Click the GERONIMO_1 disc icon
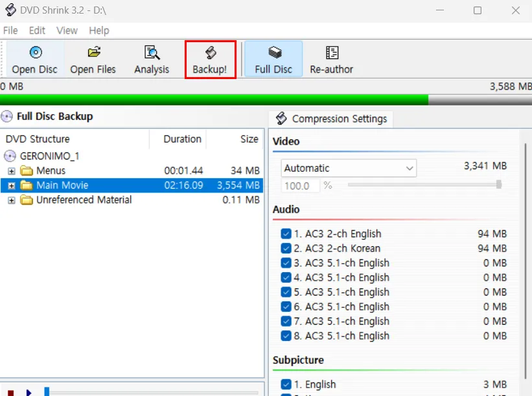This screenshot has height=396, width=532. tap(10, 156)
